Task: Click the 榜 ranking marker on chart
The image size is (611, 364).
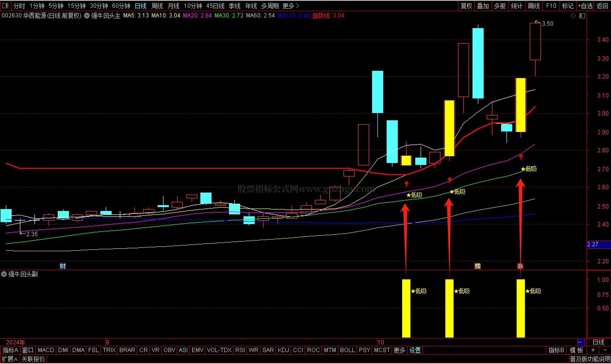Action: tap(478, 266)
